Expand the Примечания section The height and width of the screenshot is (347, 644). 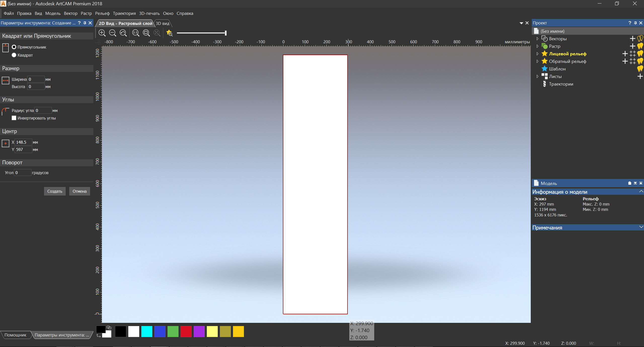pos(641,227)
